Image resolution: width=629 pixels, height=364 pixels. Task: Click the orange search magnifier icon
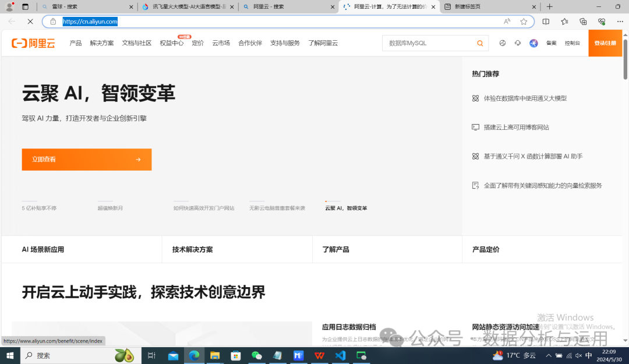480,43
